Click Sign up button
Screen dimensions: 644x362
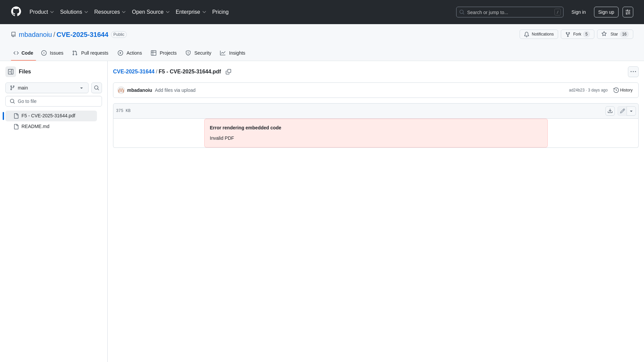click(x=606, y=12)
